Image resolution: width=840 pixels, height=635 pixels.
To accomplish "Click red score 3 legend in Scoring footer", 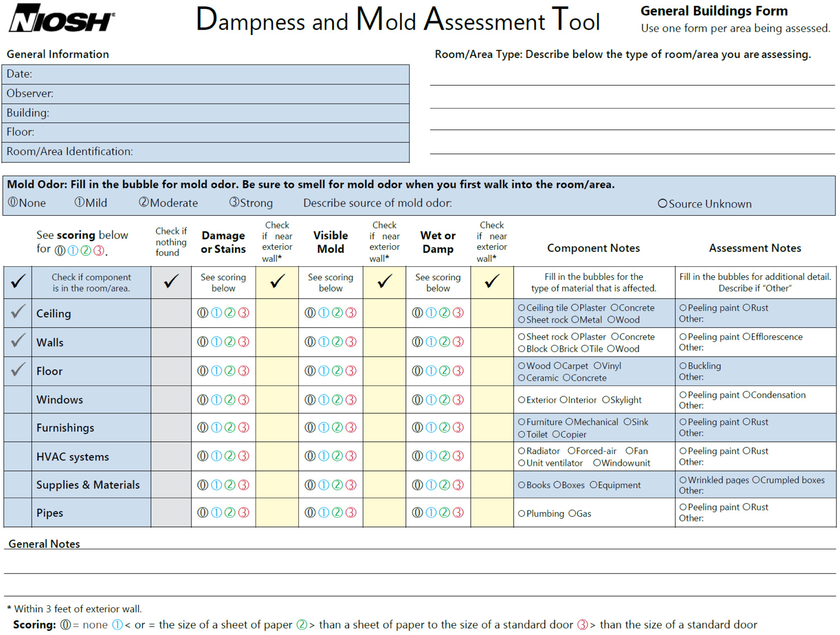I will (x=582, y=624).
